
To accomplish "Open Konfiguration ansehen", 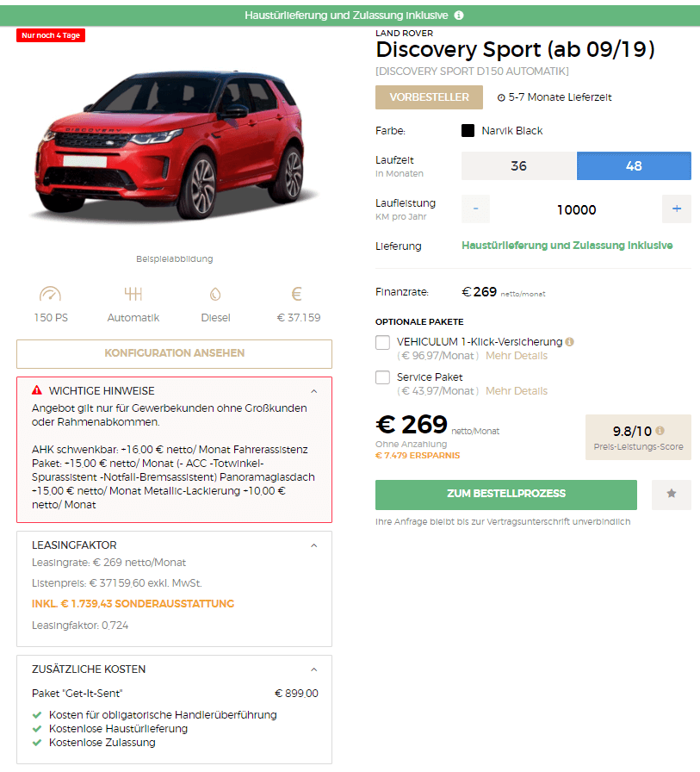I will [174, 353].
